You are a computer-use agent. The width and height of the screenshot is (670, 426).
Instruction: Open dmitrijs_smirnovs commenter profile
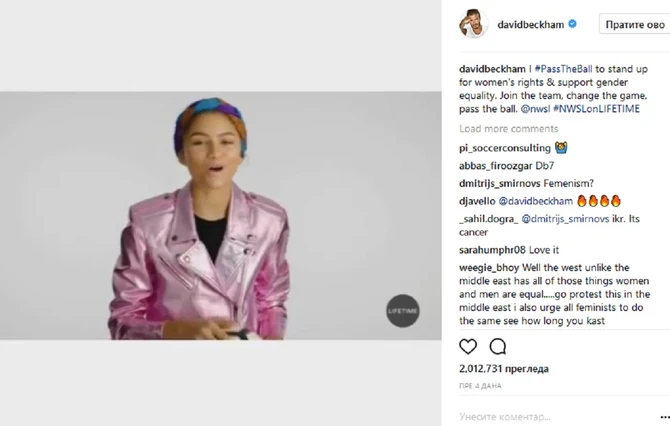500,183
